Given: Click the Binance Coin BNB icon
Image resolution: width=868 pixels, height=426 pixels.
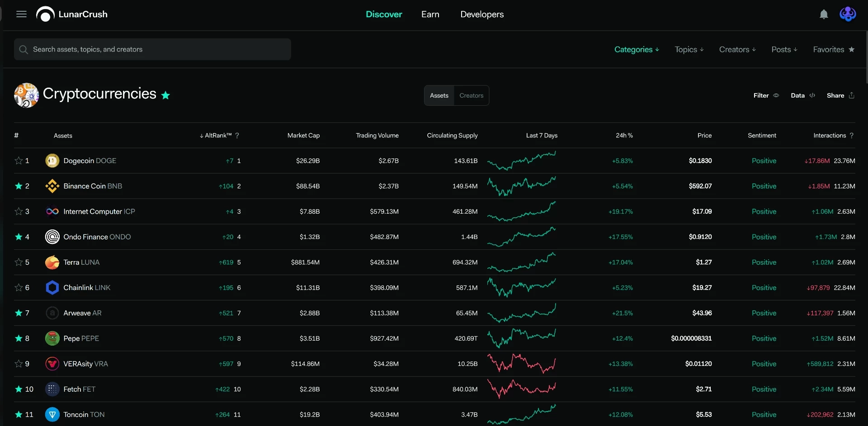Looking at the screenshot, I should coord(52,186).
